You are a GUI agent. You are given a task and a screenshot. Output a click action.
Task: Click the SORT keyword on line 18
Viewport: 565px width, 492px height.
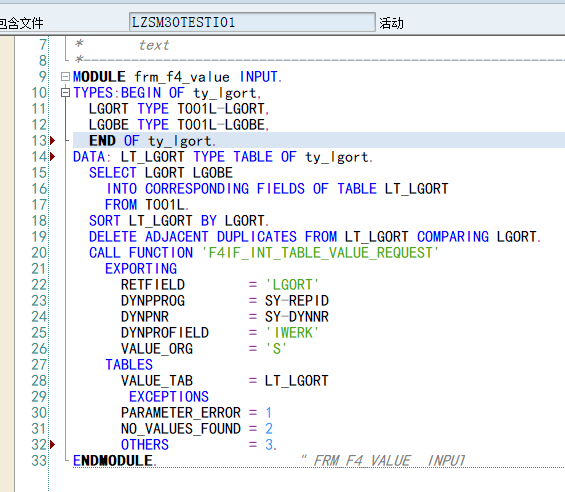105,221
